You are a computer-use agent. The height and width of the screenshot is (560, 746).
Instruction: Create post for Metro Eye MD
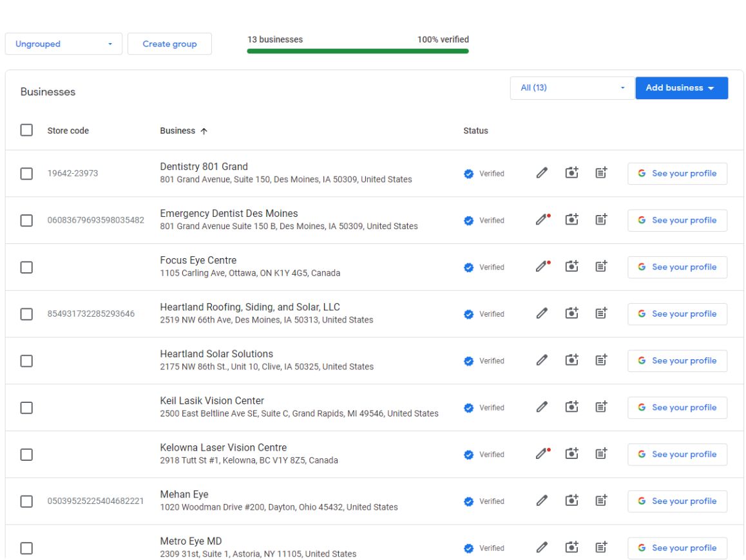tap(601, 546)
